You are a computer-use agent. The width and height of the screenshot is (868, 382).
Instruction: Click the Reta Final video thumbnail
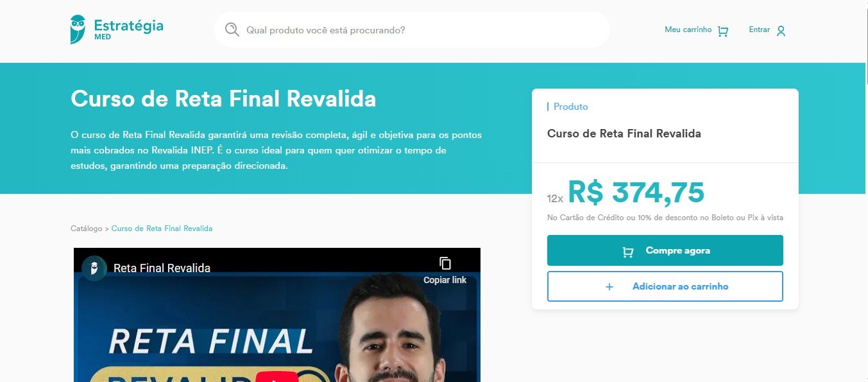tap(277, 315)
